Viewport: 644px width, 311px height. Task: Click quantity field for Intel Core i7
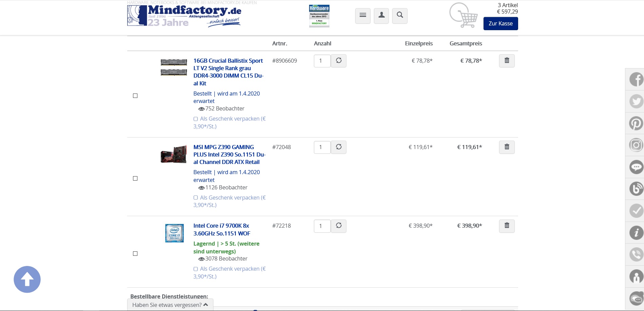point(322,226)
